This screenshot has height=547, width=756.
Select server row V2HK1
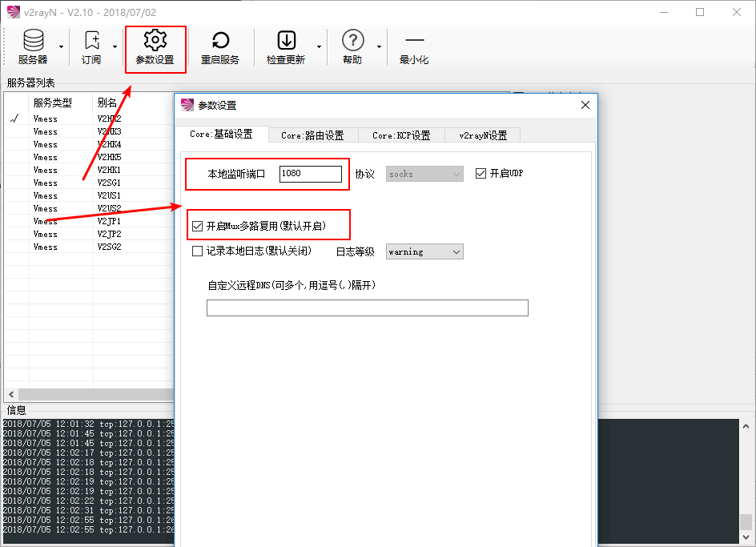tap(89, 170)
